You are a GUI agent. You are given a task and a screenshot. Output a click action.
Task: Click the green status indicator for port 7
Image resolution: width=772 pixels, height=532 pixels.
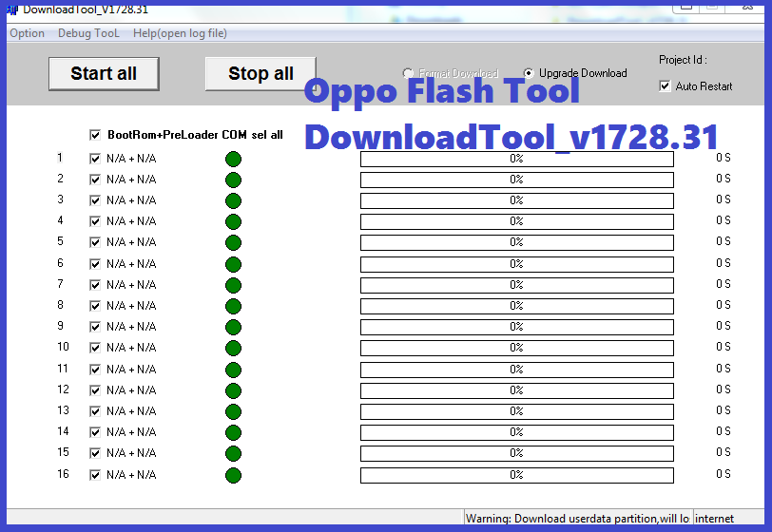pyautogui.click(x=233, y=285)
